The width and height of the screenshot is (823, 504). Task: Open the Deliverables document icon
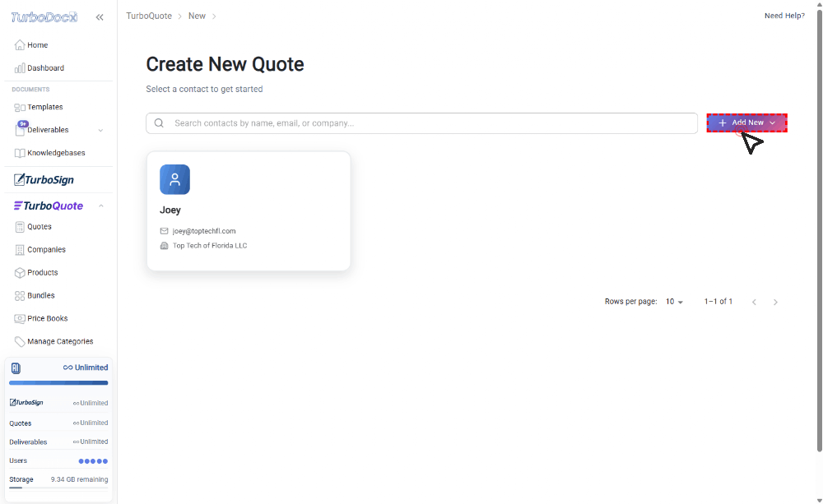20,130
